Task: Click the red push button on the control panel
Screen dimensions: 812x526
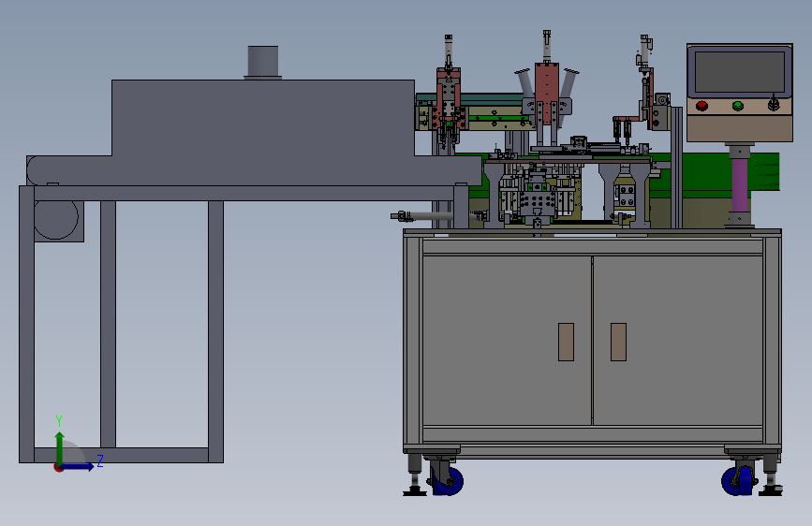Action: pyautogui.click(x=701, y=106)
